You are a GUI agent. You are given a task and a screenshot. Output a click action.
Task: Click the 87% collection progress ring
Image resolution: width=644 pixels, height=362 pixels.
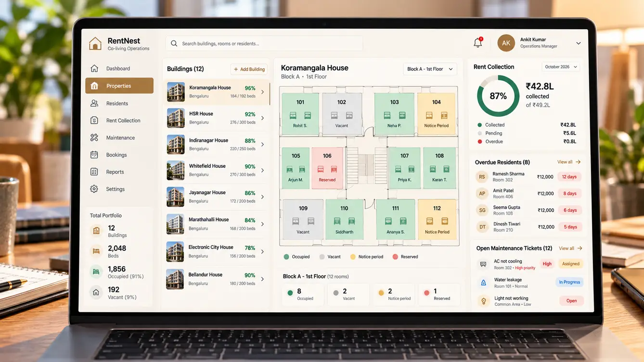click(x=498, y=96)
